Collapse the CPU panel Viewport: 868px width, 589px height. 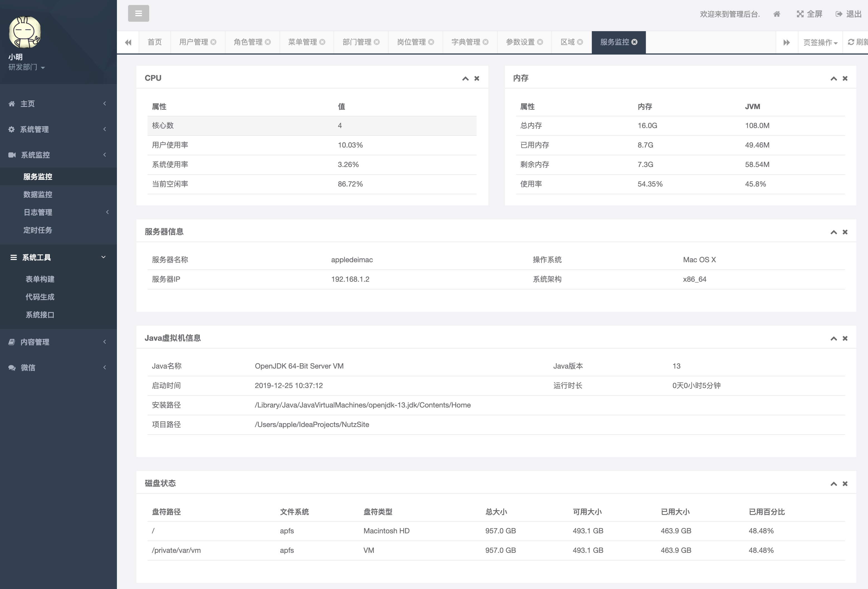pyautogui.click(x=465, y=78)
